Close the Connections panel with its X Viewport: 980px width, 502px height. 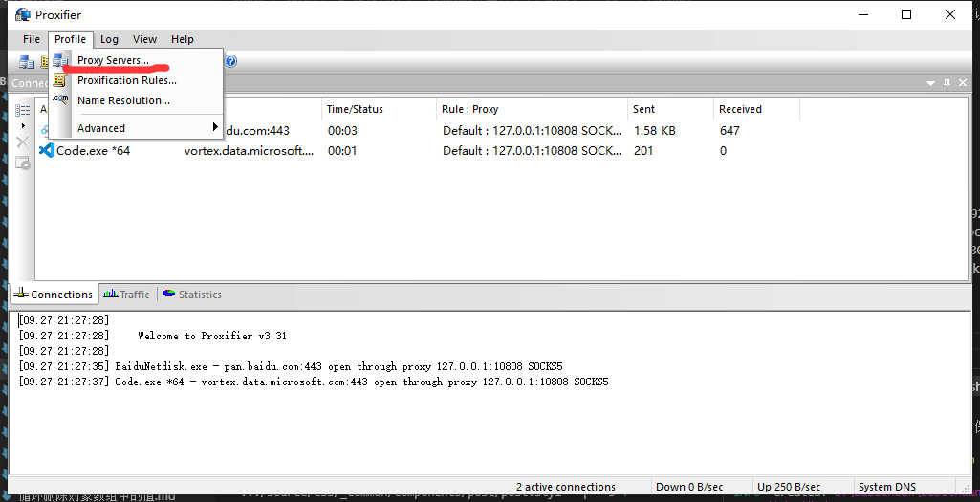[963, 83]
